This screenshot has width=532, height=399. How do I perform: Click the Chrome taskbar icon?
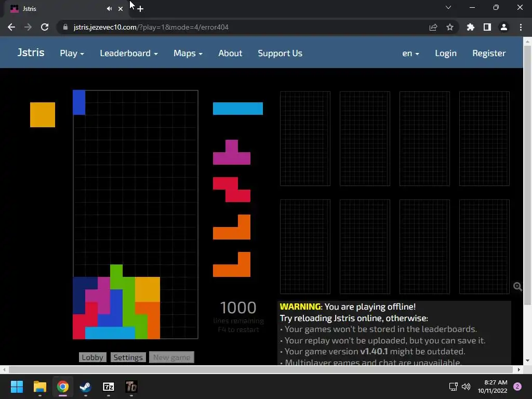coord(63,387)
